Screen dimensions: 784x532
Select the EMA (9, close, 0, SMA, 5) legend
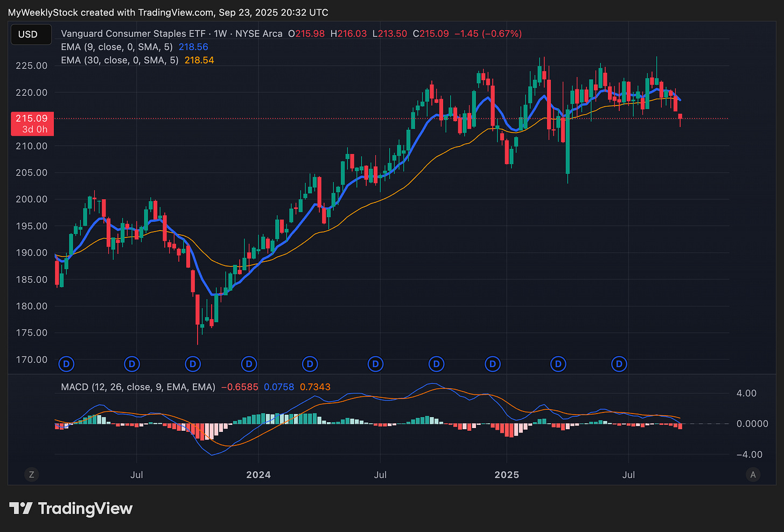click(x=117, y=47)
